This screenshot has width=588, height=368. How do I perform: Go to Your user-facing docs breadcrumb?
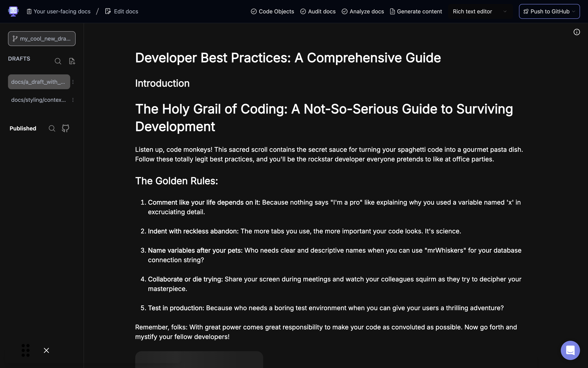[59, 11]
